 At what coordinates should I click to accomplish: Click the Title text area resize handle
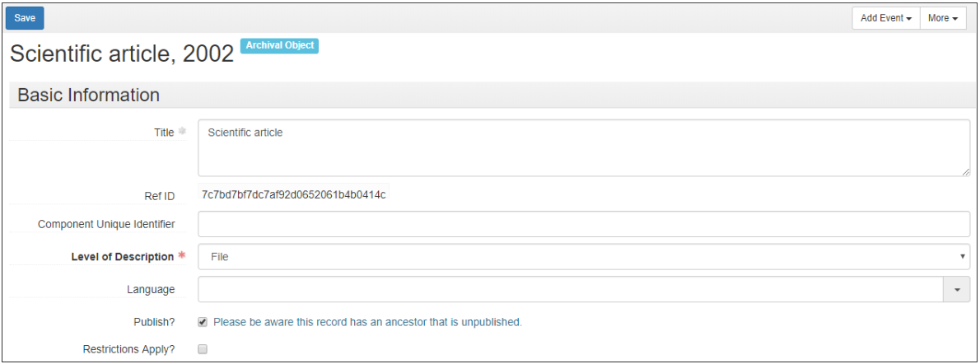click(x=966, y=172)
